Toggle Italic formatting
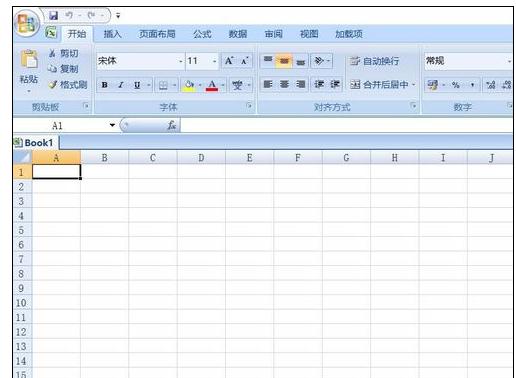The height and width of the screenshot is (378, 516). (x=121, y=85)
